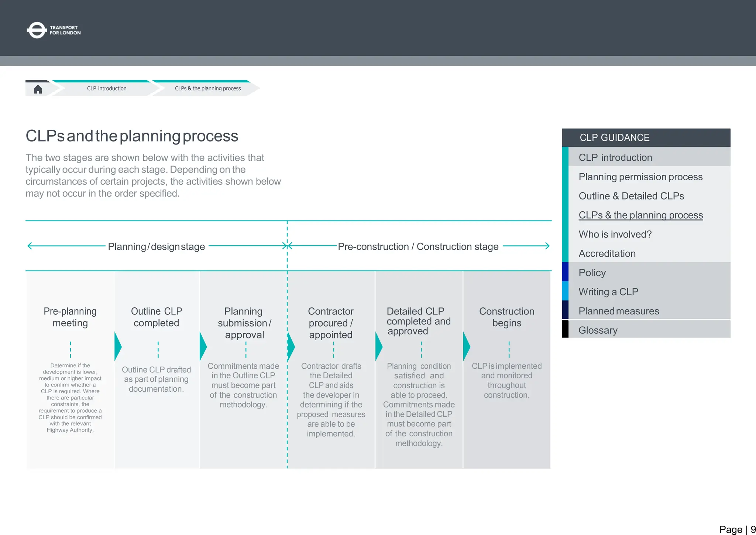
Task: Open Writing a CLP section
Action: click(x=608, y=292)
